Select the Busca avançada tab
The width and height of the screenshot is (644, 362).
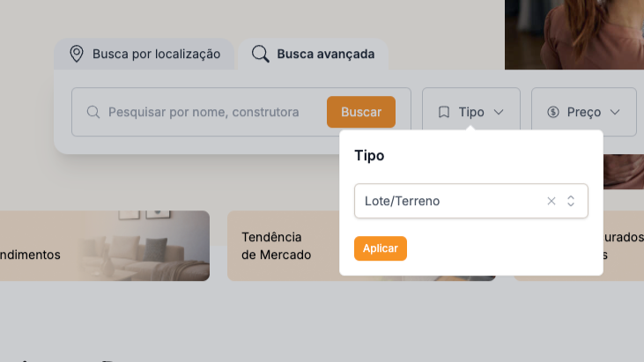coord(314,54)
